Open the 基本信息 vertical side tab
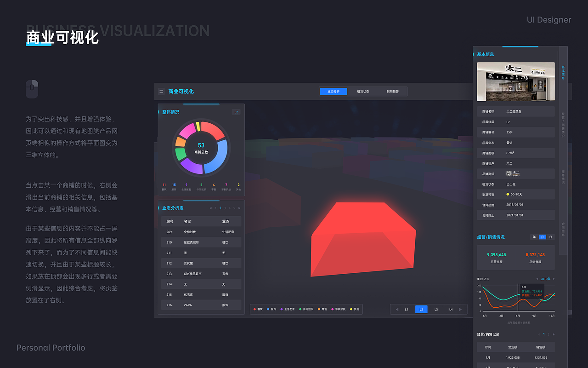The image size is (588, 368). tap(563, 72)
